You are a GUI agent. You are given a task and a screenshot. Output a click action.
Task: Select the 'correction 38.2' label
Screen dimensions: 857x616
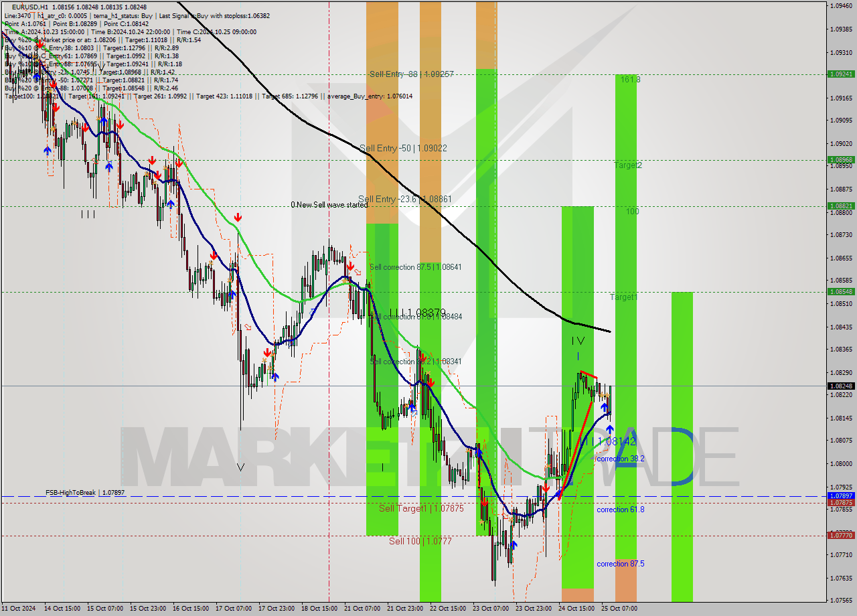pyautogui.click(x=621, y=459)
